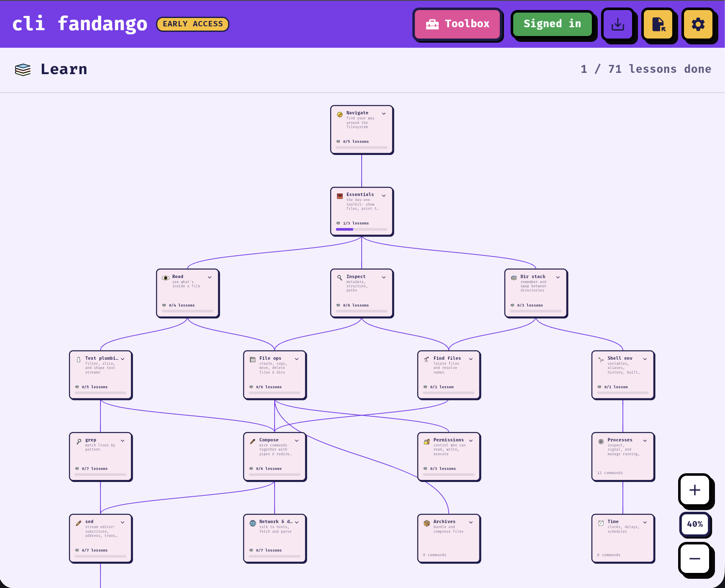Click the Network globe icon

tap(253, 523)
